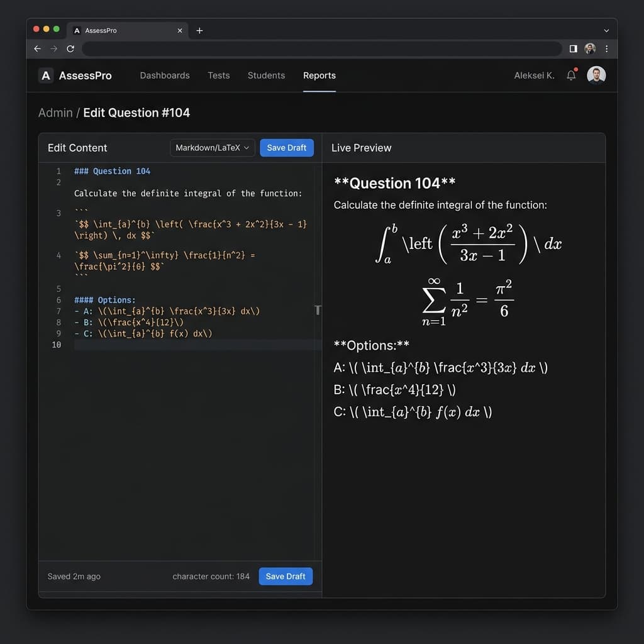Open the notifications bell
The width and height of the screenshot is (644, 644).
571,75
